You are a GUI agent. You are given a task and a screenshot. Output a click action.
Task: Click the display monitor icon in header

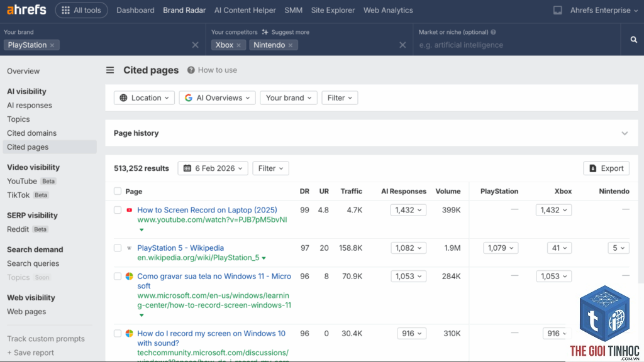(557, 10)
